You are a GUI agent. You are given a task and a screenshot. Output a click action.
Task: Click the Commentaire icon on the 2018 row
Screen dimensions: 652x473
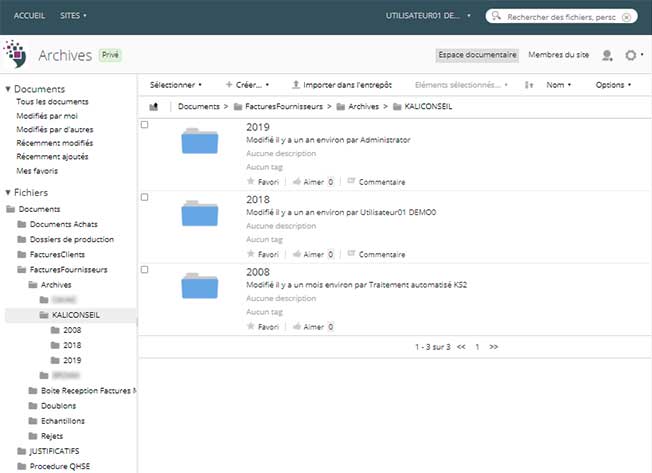pyautogui.click(x=351, y=253)
